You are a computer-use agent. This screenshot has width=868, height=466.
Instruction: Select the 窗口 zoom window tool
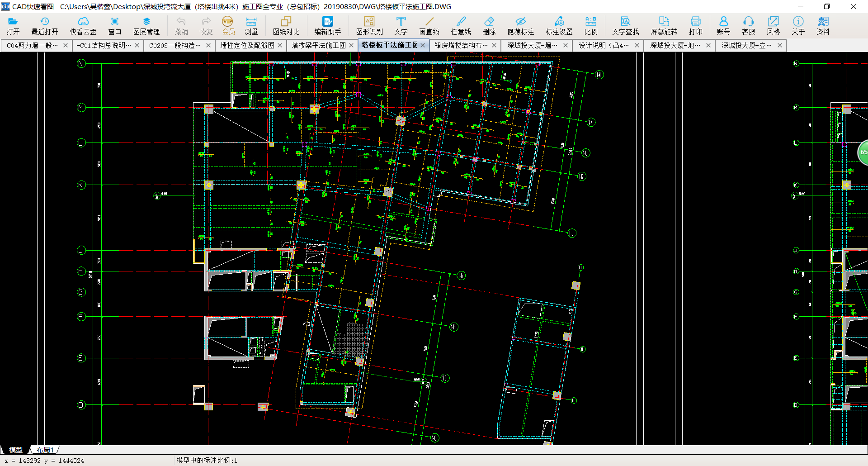(x=115, y=26)
